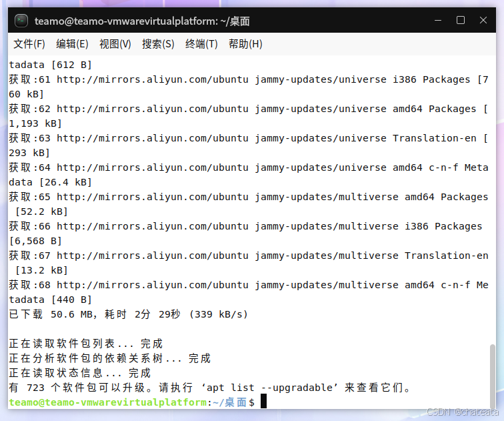Click the text 1,193 kB]
Viewport: 504px width, 421px height.
pos(35,123)
